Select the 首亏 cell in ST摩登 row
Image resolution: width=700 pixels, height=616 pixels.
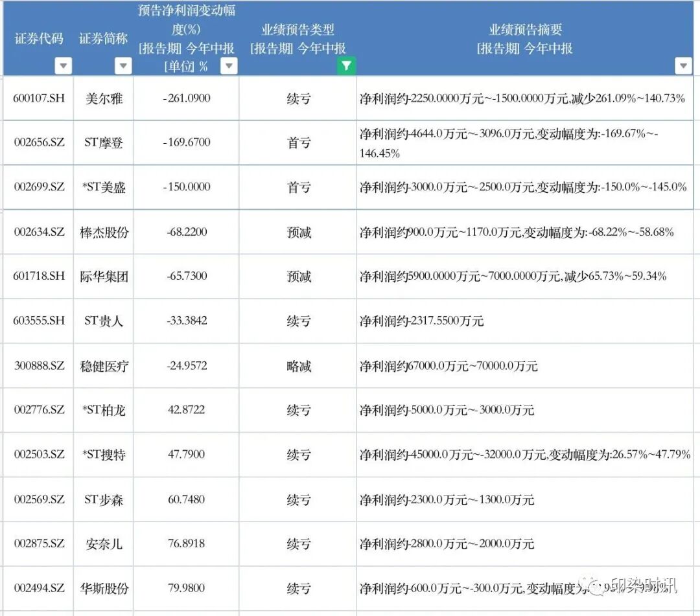coord(297,143)
